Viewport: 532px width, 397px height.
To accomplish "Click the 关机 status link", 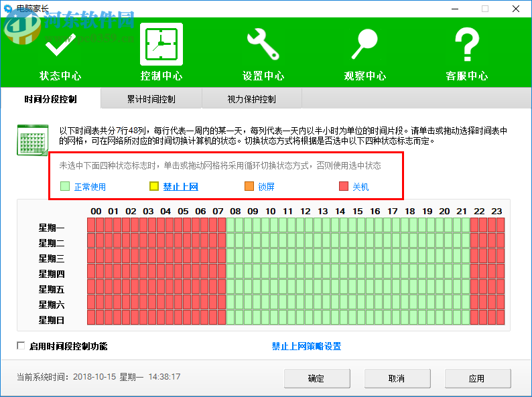I will pyautogui.click(x=360, y=187).
